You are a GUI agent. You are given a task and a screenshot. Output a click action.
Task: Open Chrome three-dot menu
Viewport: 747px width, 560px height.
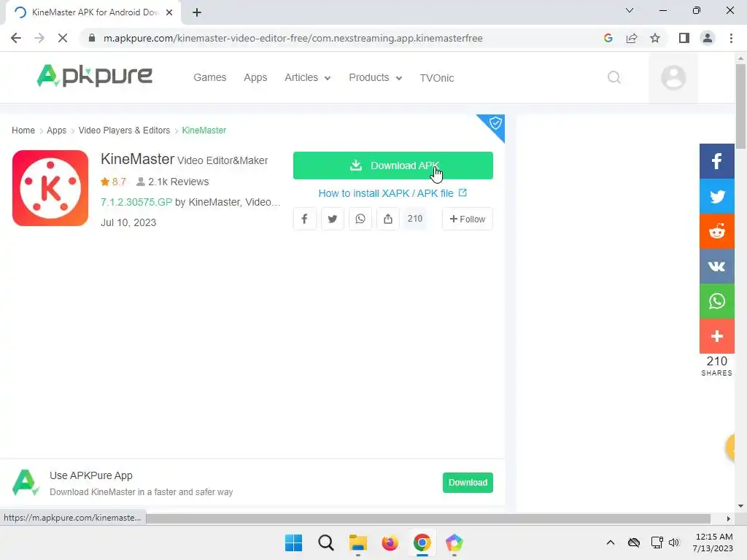point(731,38)
